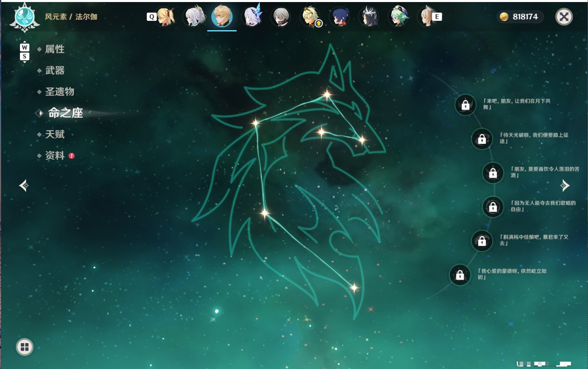
Task: Click the 风元素 / 法尔伽 character title
Action: [x=71, y=17]
